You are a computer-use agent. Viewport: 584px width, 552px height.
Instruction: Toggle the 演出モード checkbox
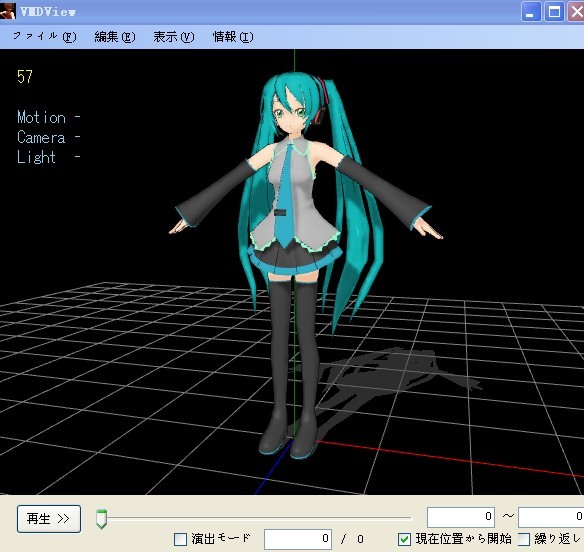click(181, 539)
